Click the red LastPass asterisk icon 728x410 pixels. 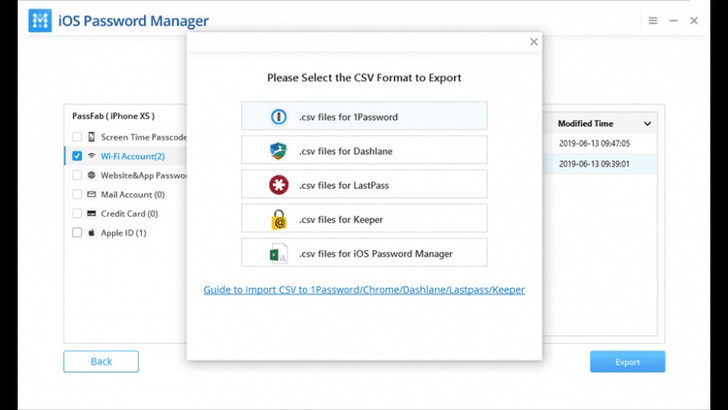pos(279,185)
